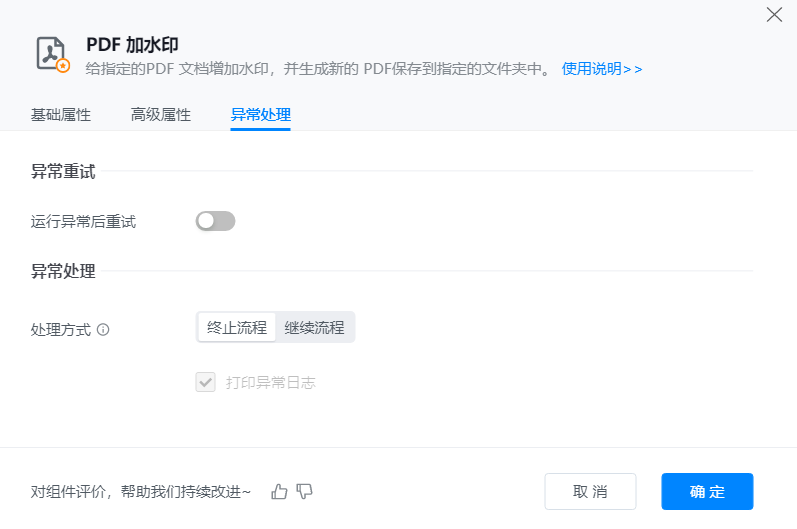The height and width of the screenshot is (529, 797).
Task: Give a thumbs-down rating to the component
Action: pos(305,491)
